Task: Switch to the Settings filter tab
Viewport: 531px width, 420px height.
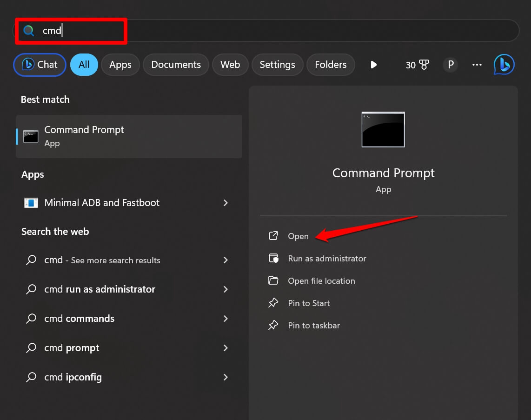Action: 277,65
